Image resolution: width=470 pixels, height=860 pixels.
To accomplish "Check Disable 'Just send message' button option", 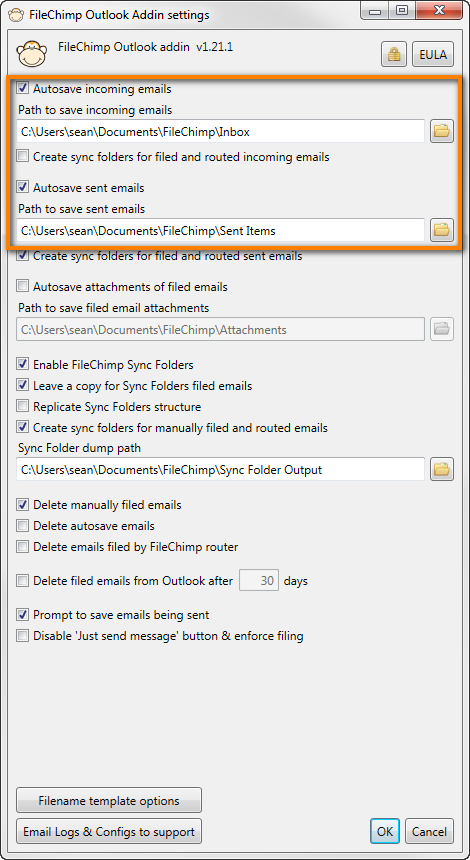I will coord(22,636).
